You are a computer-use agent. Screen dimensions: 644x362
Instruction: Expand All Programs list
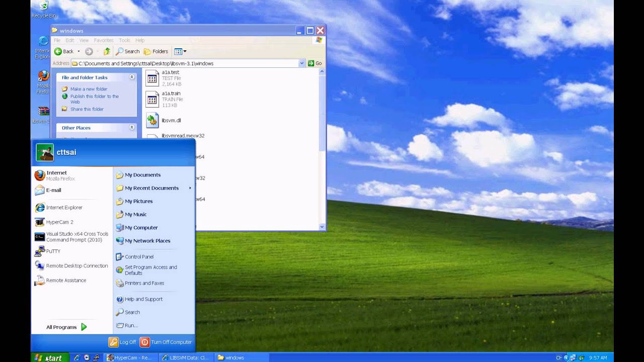pos(67,327)
